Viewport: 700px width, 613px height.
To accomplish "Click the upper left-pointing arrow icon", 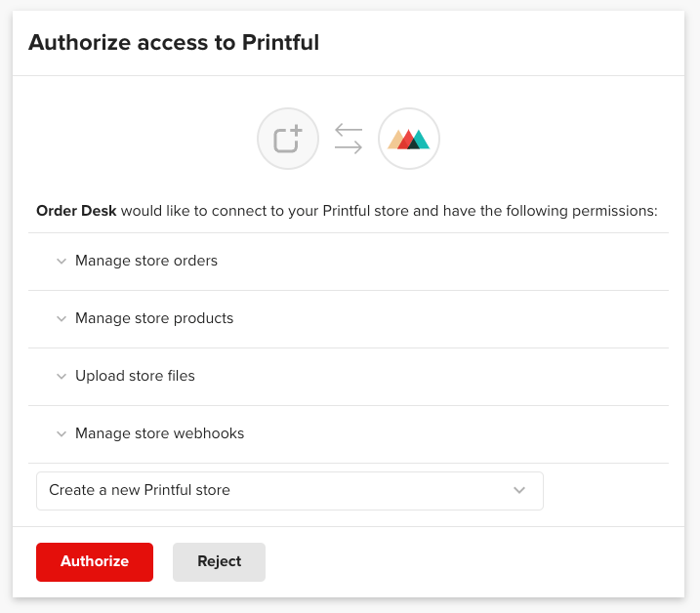I will (x=348, y=130).
